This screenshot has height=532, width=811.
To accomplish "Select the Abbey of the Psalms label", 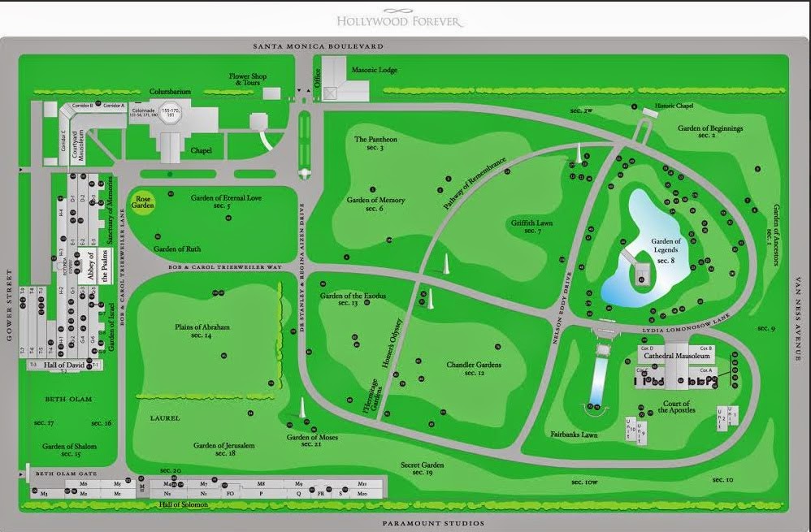I will pos(98,266).
